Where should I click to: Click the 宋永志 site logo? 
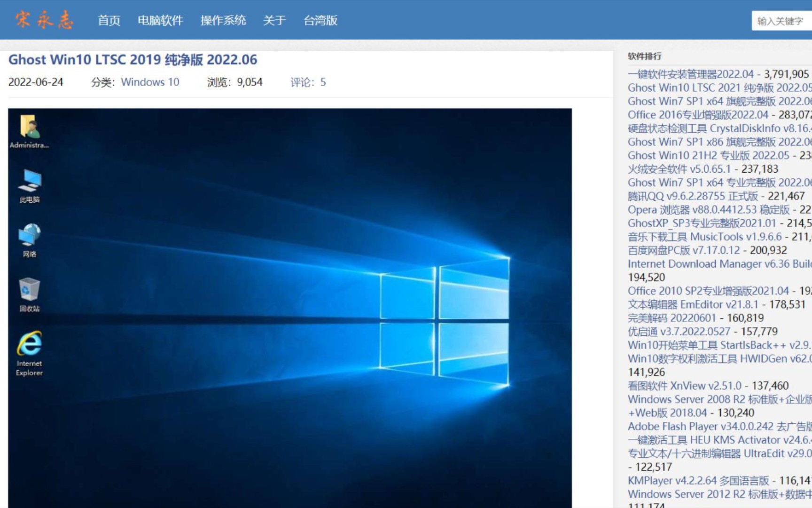coord(44,20)
